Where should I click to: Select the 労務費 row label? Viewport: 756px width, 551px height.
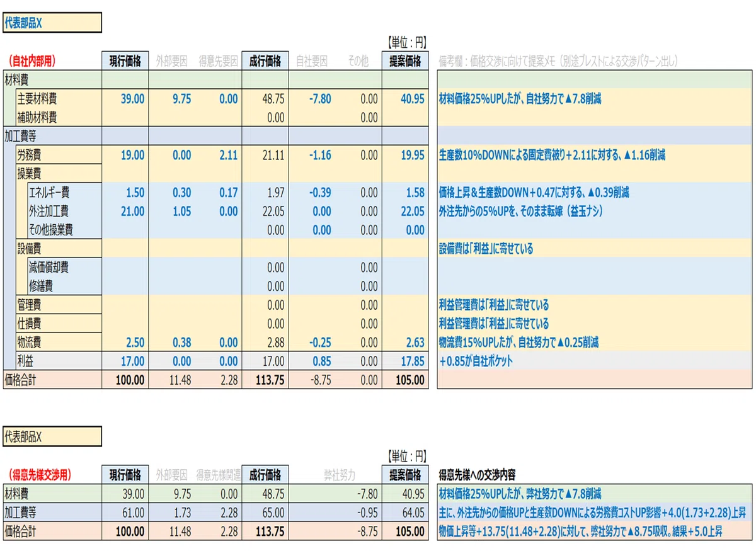point(59,155)
